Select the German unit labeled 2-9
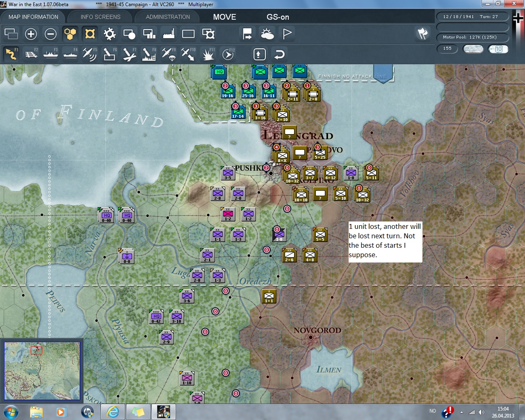Screen dimensions: 525x420 [167, 337]
